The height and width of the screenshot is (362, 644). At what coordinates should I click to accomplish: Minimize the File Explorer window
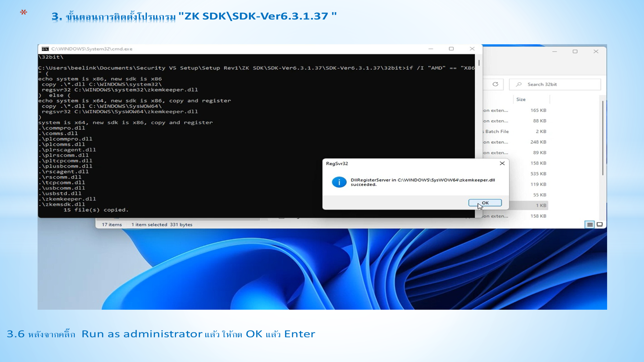pos(554,52)
